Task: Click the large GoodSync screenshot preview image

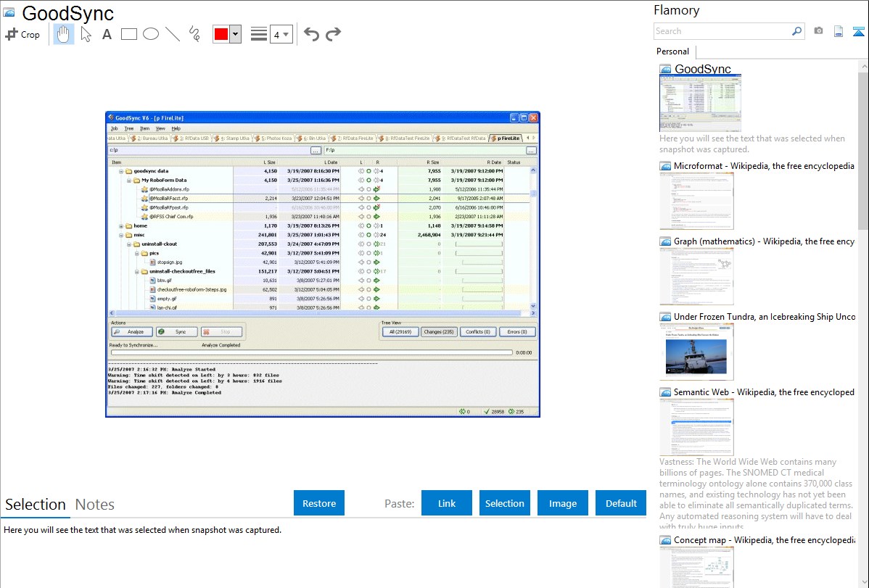Action: click(x=323, y=265)
